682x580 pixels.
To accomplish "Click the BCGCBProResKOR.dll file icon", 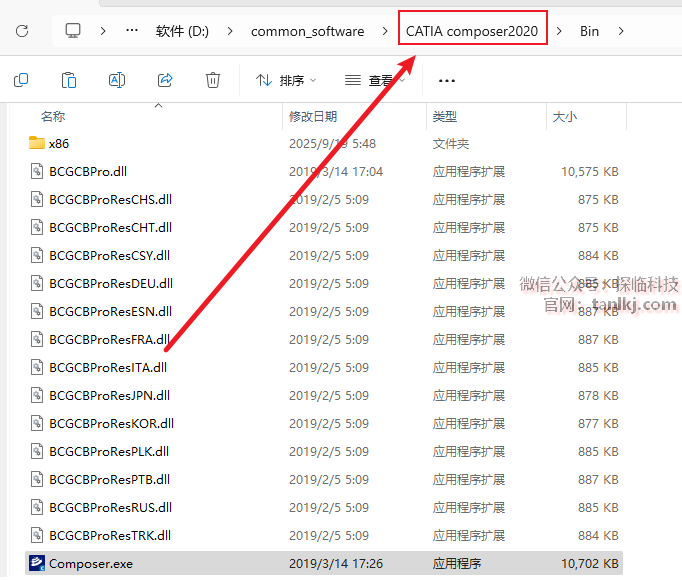I will pyautogui.click(x=37, y=423).
